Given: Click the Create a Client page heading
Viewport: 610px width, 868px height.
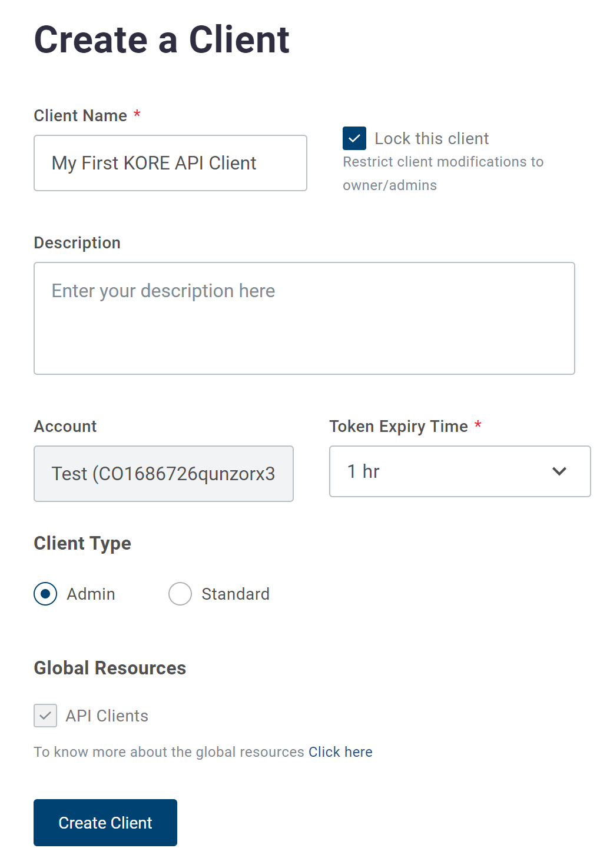Looking at the screenshot, I should coord(161,40).
